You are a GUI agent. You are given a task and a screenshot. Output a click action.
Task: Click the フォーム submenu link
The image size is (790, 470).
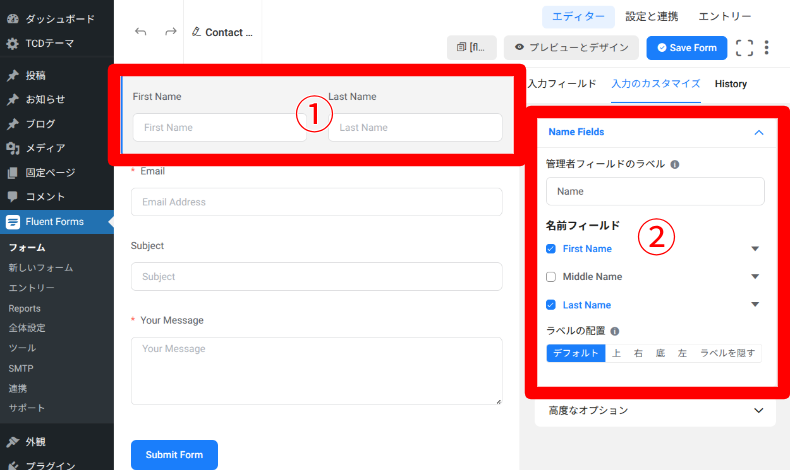pyautogui.click(x=27, y=247)
